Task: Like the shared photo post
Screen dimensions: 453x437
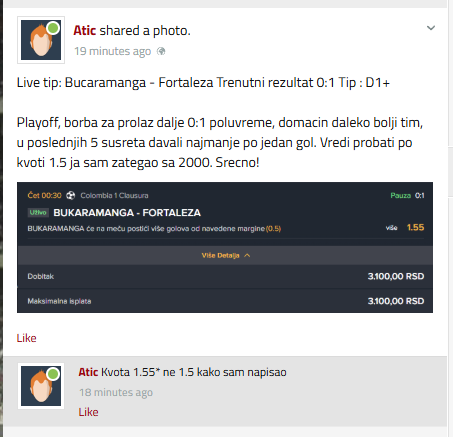Action: coord(26,338)
